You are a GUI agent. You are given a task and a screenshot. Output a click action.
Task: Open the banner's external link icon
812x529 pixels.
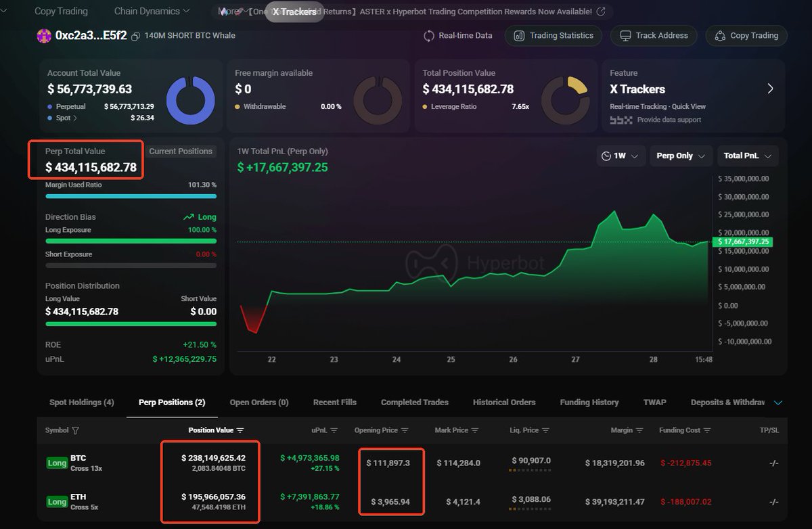pyautogui.click(x=600, y=11)
